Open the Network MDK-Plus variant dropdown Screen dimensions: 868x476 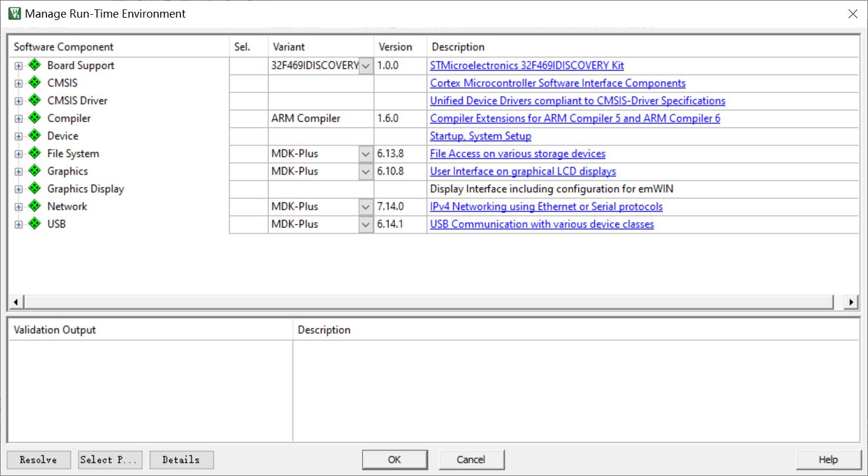366,207
